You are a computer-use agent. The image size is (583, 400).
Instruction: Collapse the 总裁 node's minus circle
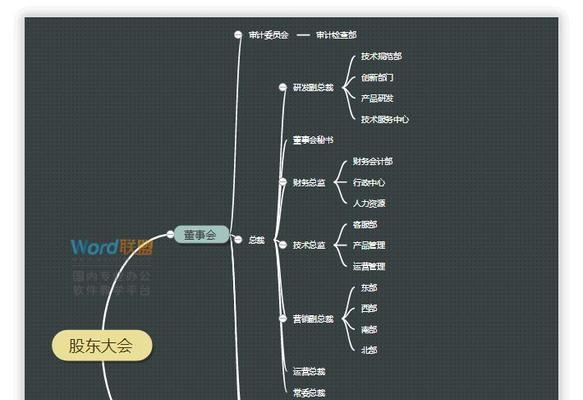(238, 240)
